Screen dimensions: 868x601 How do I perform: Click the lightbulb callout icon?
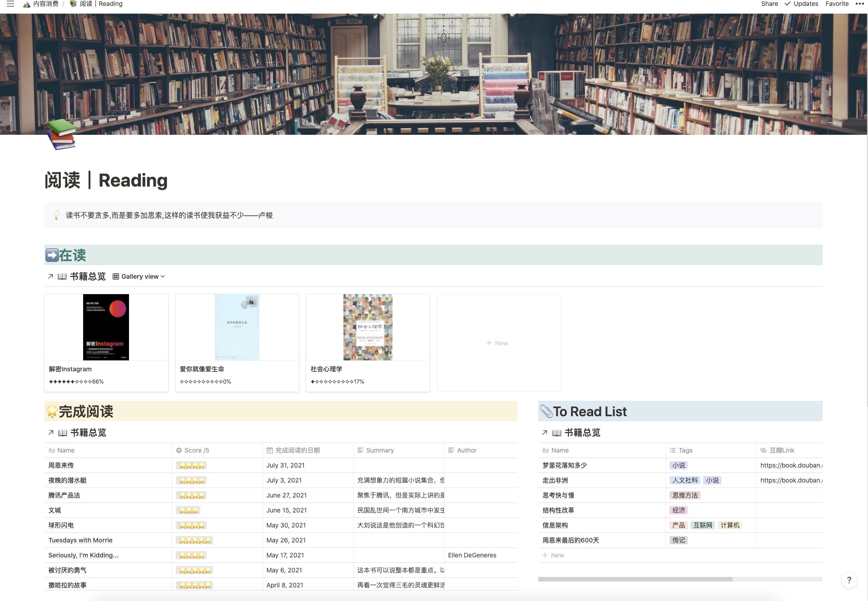(56, 215)
